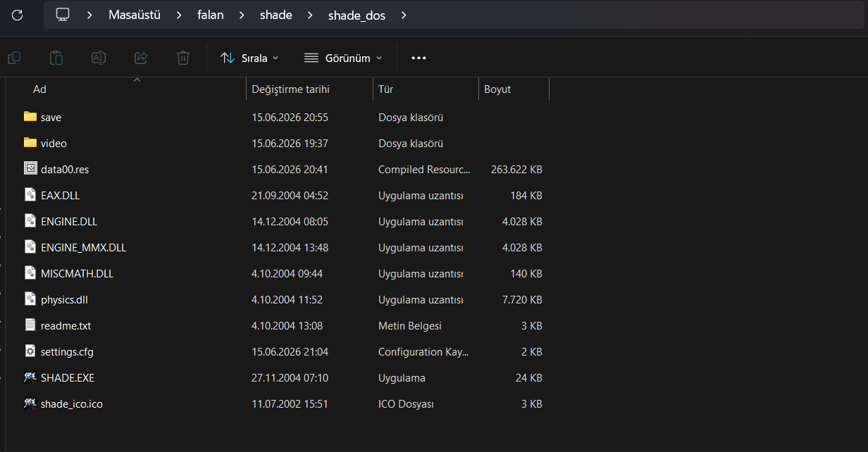Click the MISCMATH.DLL file name
The image size is (868, 452).
click(x=77, y=274)
